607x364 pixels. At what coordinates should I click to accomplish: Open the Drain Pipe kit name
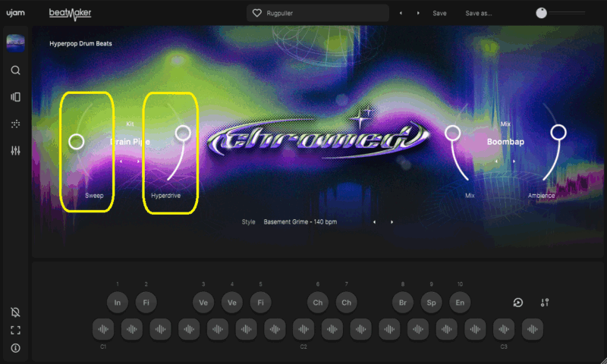click(x=130, y=142)
